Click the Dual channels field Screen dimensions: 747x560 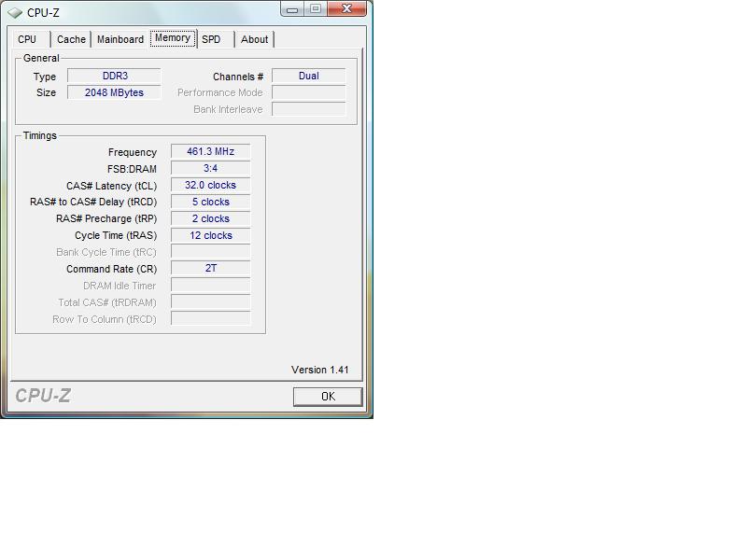click(x=309, y=77)
